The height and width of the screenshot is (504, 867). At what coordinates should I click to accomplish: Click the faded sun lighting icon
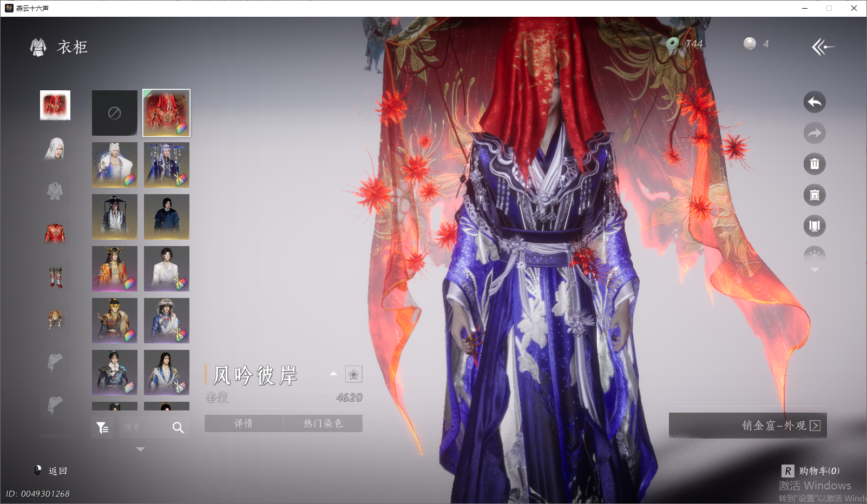815,255
